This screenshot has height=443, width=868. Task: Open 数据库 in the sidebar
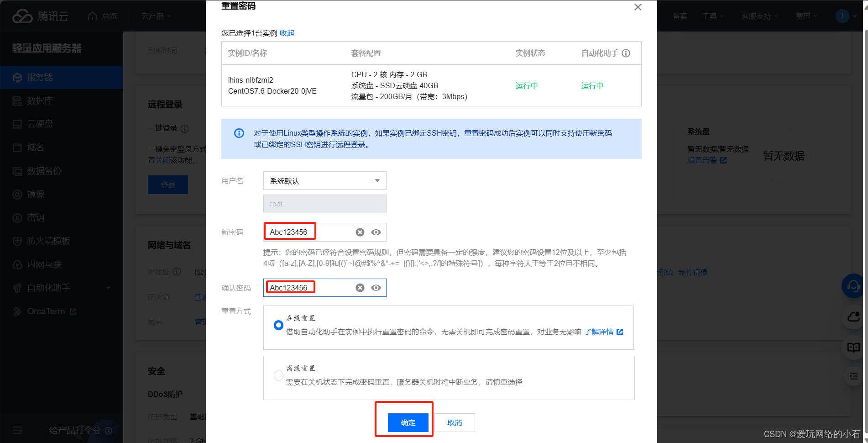tap(62, 100)
